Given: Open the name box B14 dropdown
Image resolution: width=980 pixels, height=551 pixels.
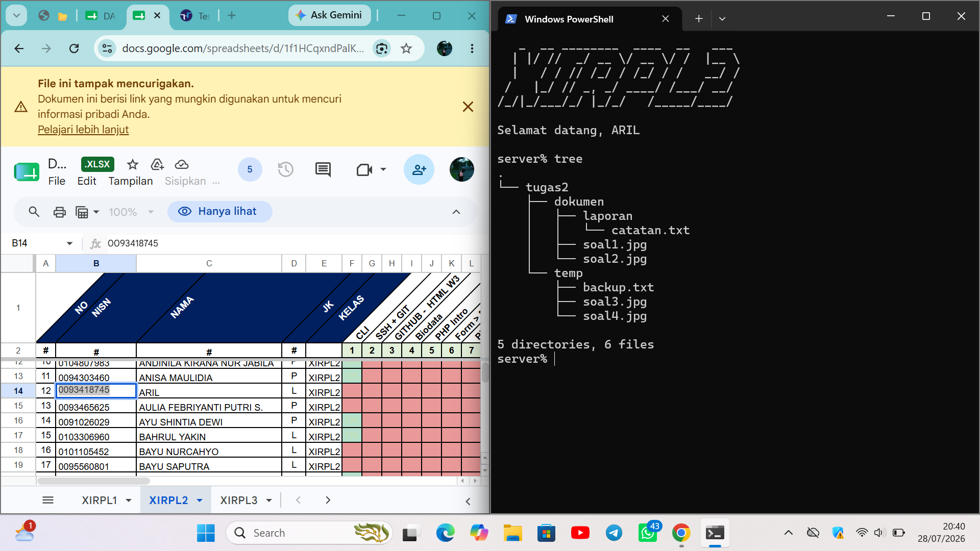Looking at the screenshot, I should click(x=69, y=243).
